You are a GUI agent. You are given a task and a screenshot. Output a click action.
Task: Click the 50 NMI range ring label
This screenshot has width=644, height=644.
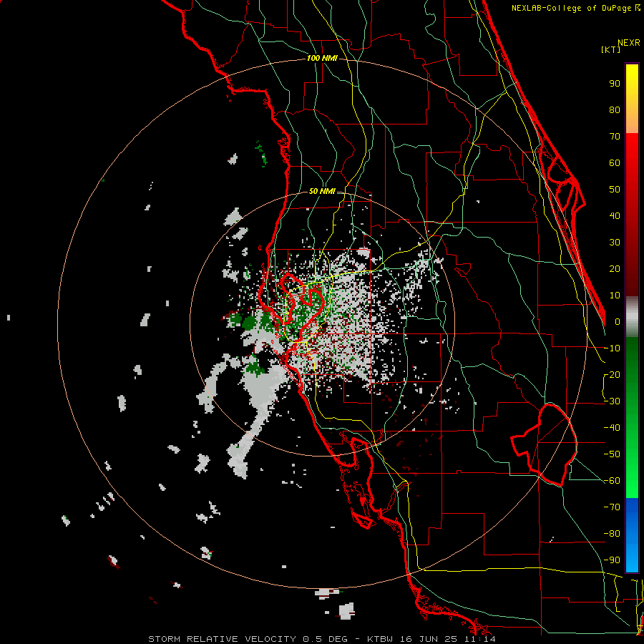[x=322, y=191]
